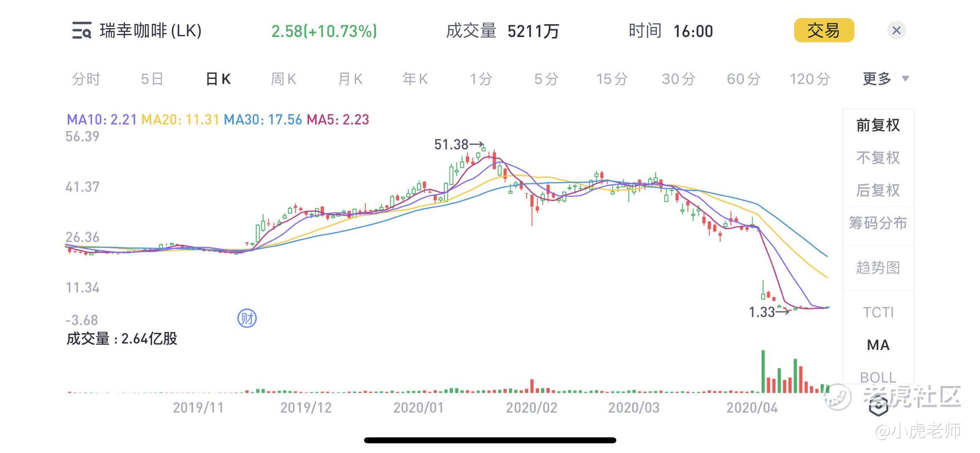The image size is (980, 453).
Task: Click the 成交量 5211万 header value
Action: 503,31
